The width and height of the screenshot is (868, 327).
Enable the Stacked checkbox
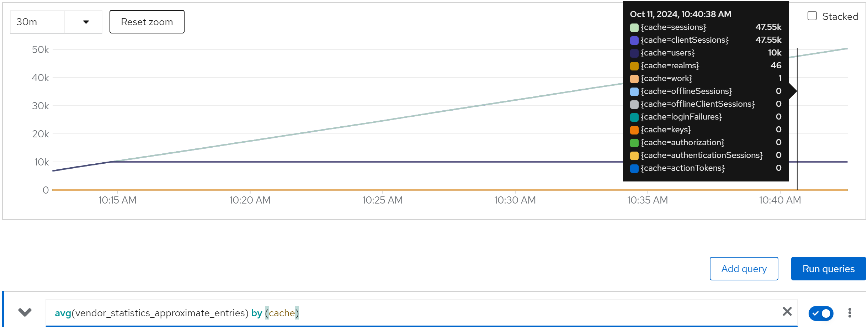point(812,16)
